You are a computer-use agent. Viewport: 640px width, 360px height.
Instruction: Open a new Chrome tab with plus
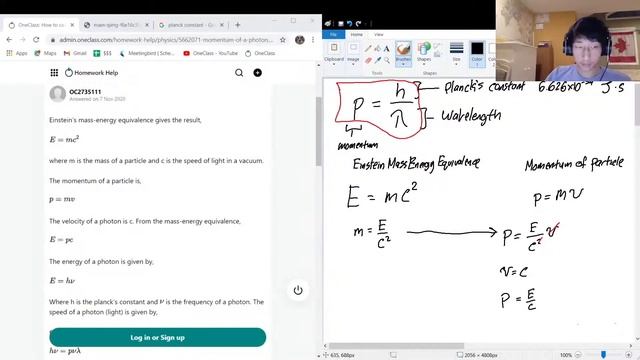click(238, 25)
